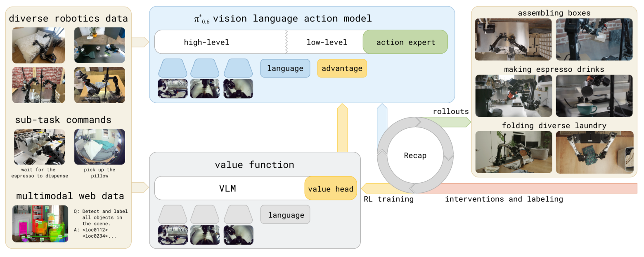The image size is (644, 257).
Task: Toggle the language chip in the value function
Action: point(285,214)
